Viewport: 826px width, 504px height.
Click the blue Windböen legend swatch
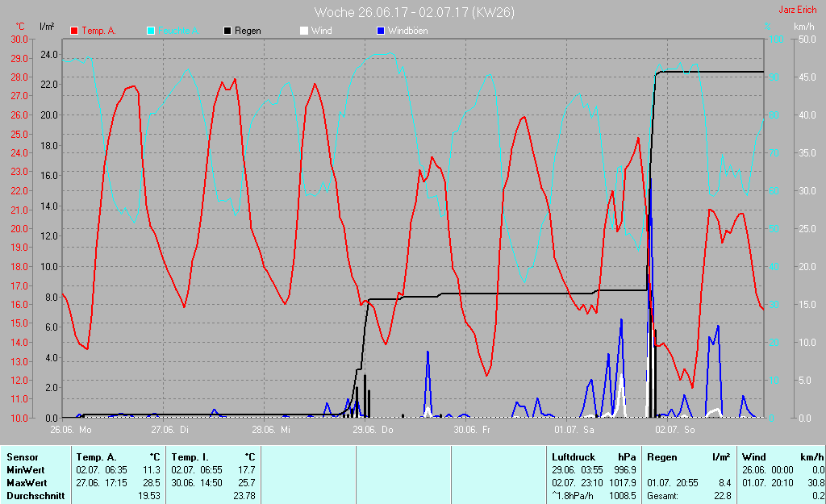coord(381,31)
